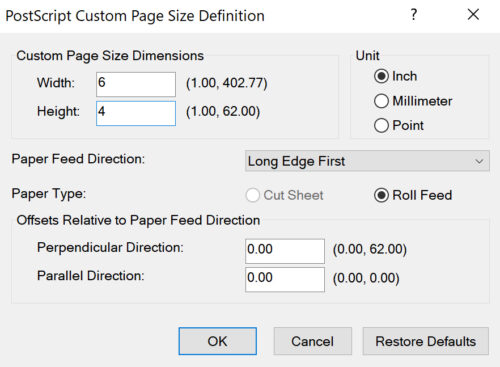500x367 pixels.
Task: Close the PostScript Custom Page Size dialog
Action: click(x=473, y=15)
